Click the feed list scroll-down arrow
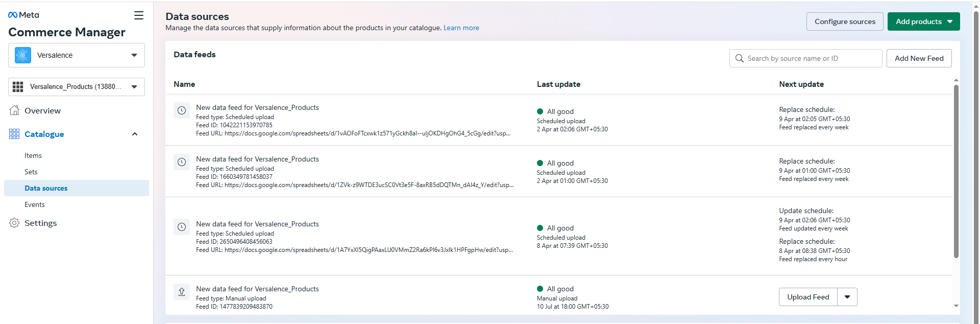Screen dimensions: 980x324 tap(956, 306)
